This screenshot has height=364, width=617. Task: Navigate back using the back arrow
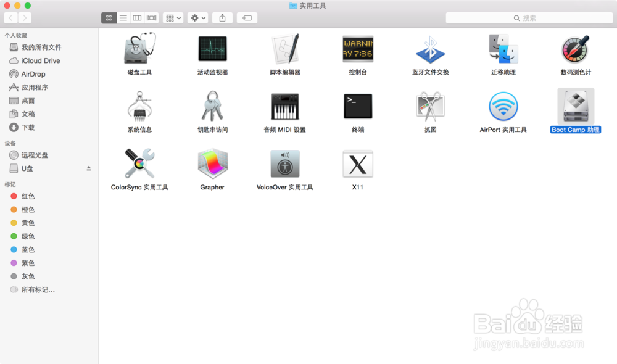(10, 17)
